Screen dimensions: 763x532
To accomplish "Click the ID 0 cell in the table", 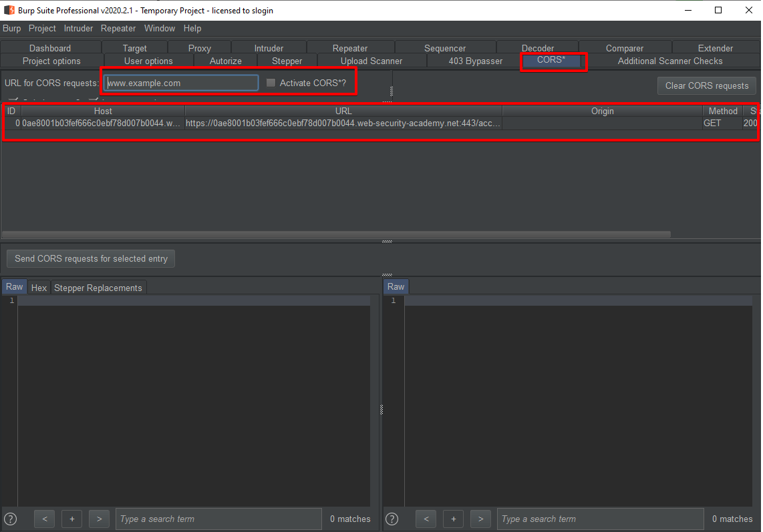I will click(x=11, y=123).
